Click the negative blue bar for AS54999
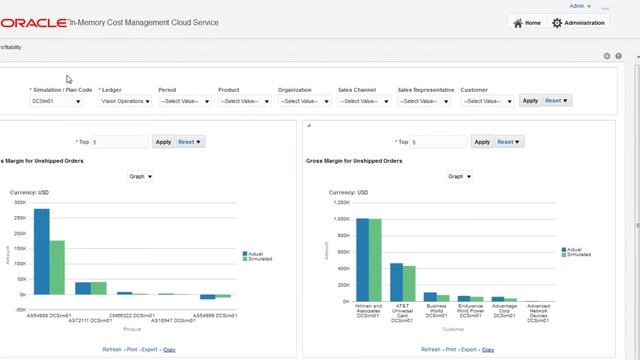640x360 pixels. (x=207, y=297)
